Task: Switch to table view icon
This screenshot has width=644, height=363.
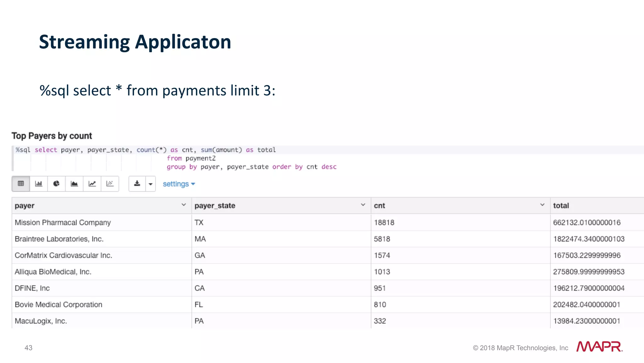Action: [21, 184]
